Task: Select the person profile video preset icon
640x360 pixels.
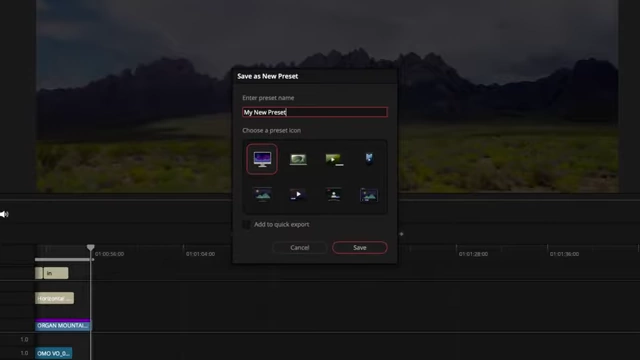Action: 334,195
